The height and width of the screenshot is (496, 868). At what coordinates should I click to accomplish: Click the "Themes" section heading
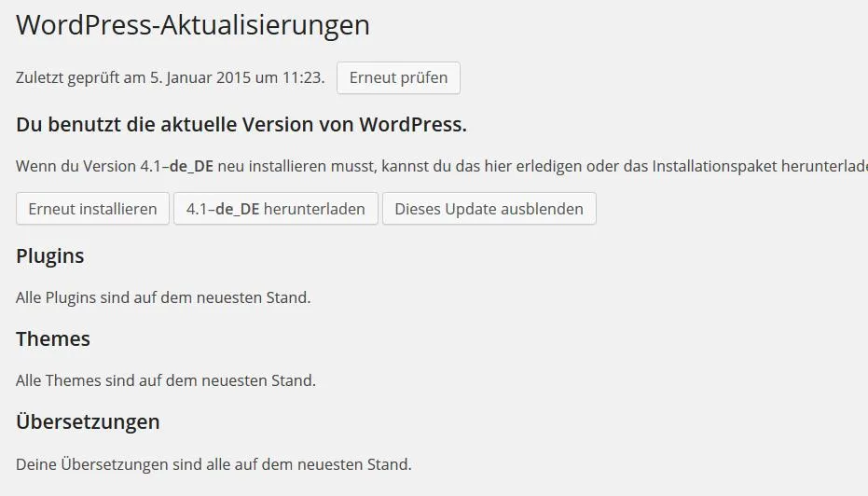53,338
